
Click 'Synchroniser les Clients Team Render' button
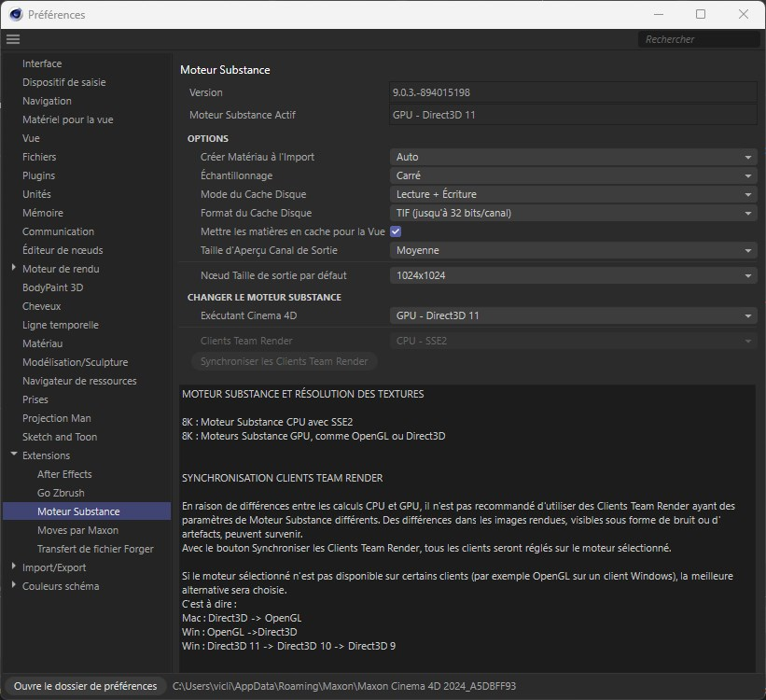[x=285, y=361]
